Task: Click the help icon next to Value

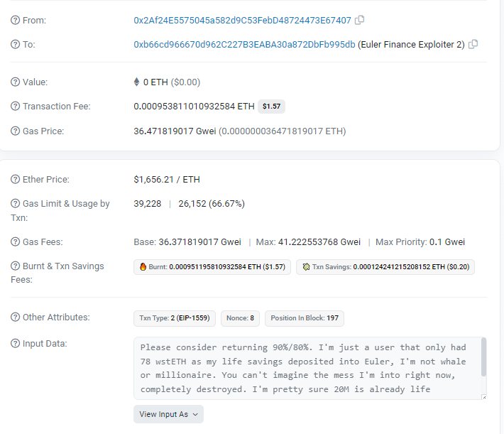Action: (x=15, y=82)
